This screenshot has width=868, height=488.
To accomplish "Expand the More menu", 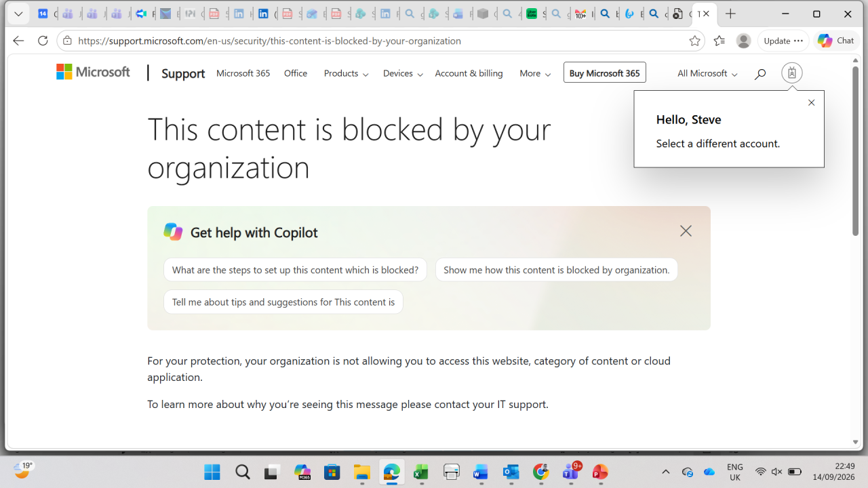I will [535, 73].
